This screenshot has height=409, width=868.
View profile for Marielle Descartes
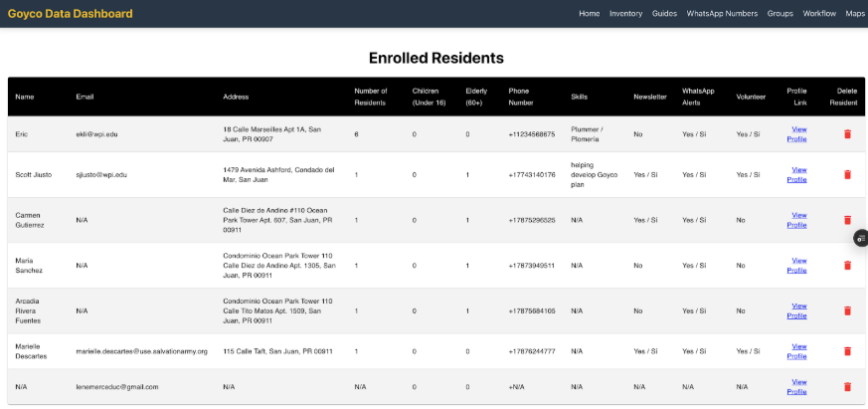point(797,351)
